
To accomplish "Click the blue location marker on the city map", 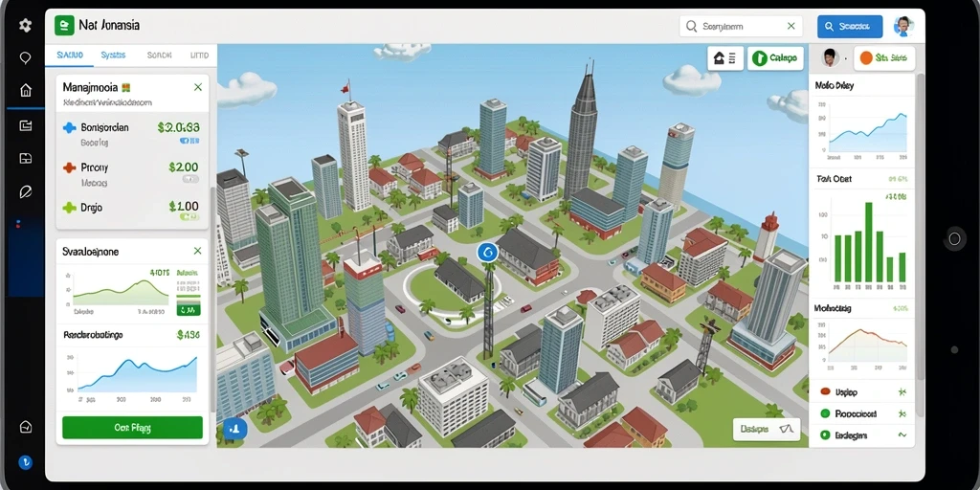I will click(486, 253).
